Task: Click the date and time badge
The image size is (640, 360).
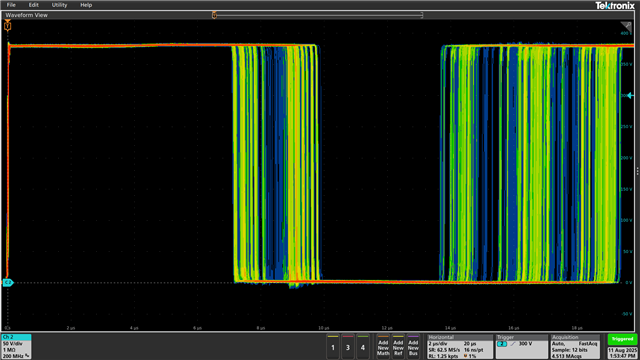Action: pyautogui.click(x=622, y=353)
